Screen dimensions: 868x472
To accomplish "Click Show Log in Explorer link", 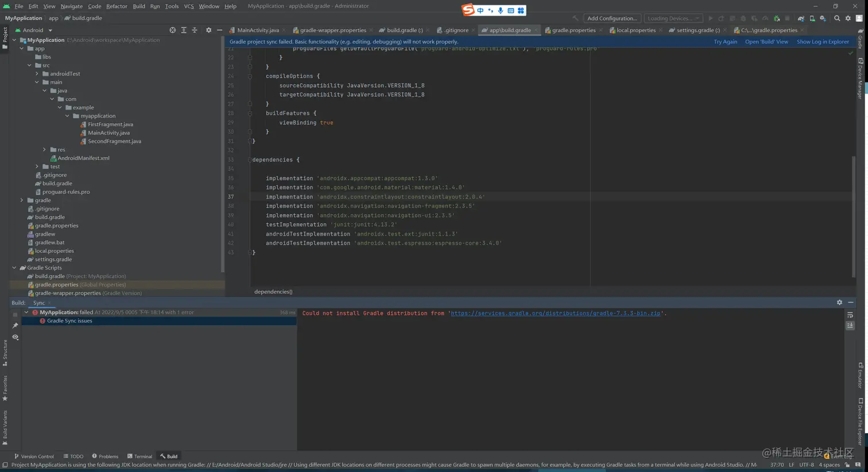I will pos(823,42).
